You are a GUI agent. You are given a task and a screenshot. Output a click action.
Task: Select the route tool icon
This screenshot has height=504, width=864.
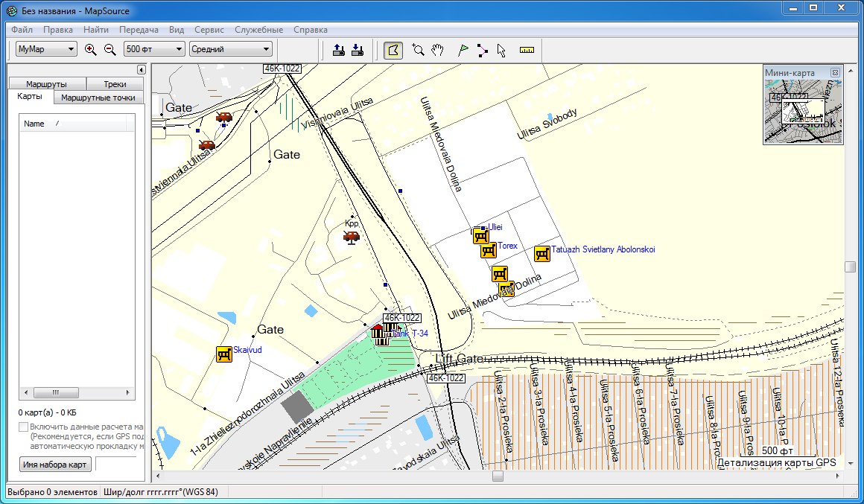point(482,50)
